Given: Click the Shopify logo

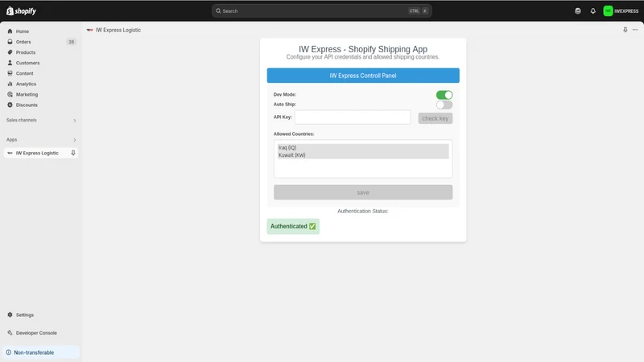Looking at the screenshot, I should click(22, 11).
